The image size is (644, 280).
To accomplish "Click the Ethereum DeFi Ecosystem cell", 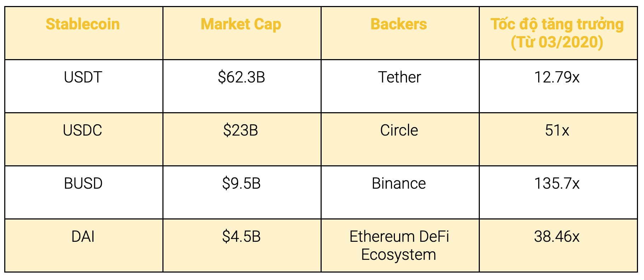I will click(399, 245).
